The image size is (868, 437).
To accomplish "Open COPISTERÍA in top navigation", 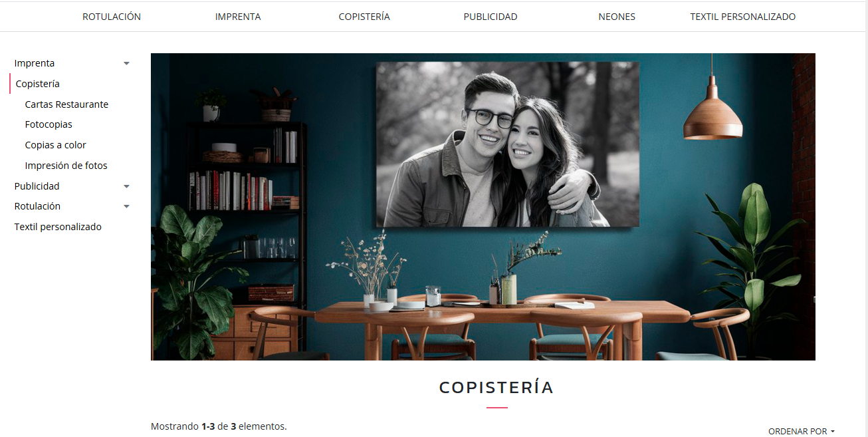I will tap(364, 17).
